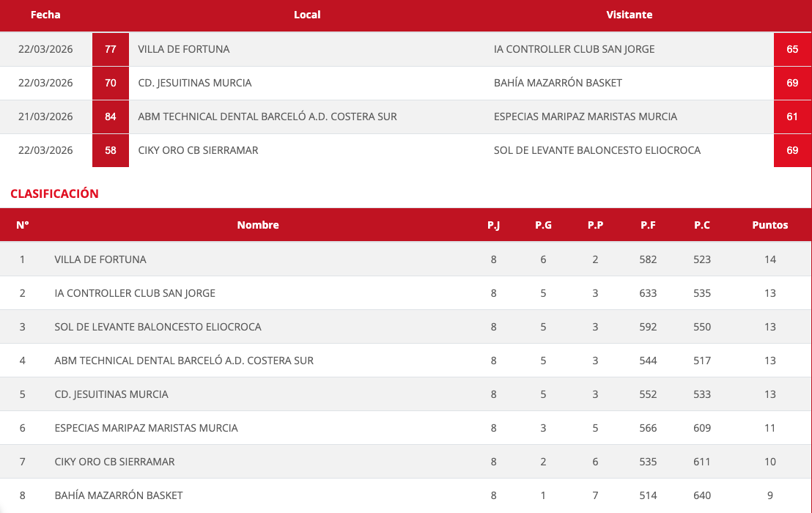Select the visitor score 65 red box

(x=792, y=49)
